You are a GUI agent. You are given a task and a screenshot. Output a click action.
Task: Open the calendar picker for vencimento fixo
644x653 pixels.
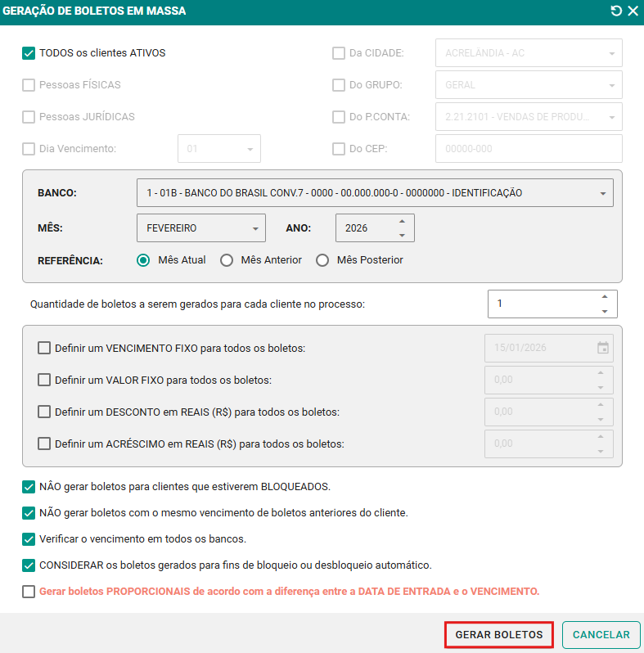pyautogui.click(x=603, y=348)
